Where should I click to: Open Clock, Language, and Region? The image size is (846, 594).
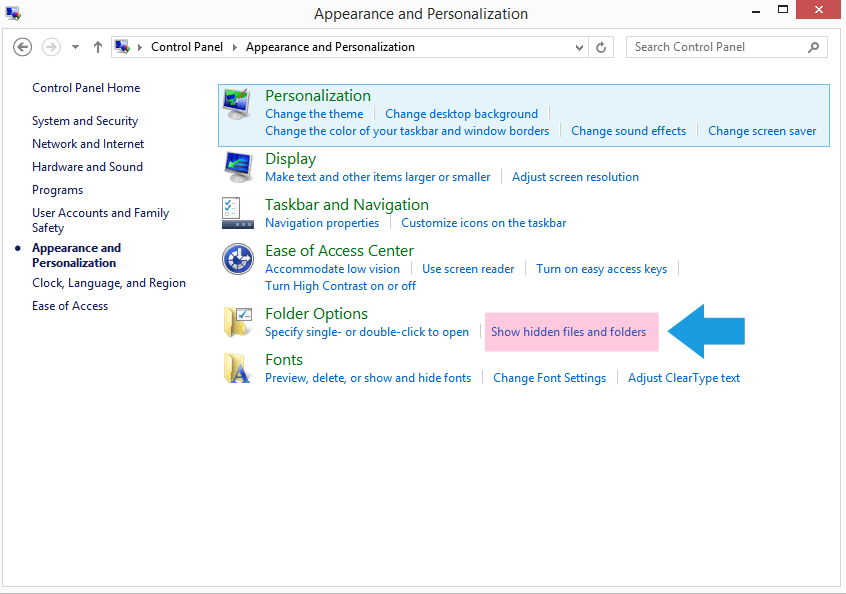point(109,283)
